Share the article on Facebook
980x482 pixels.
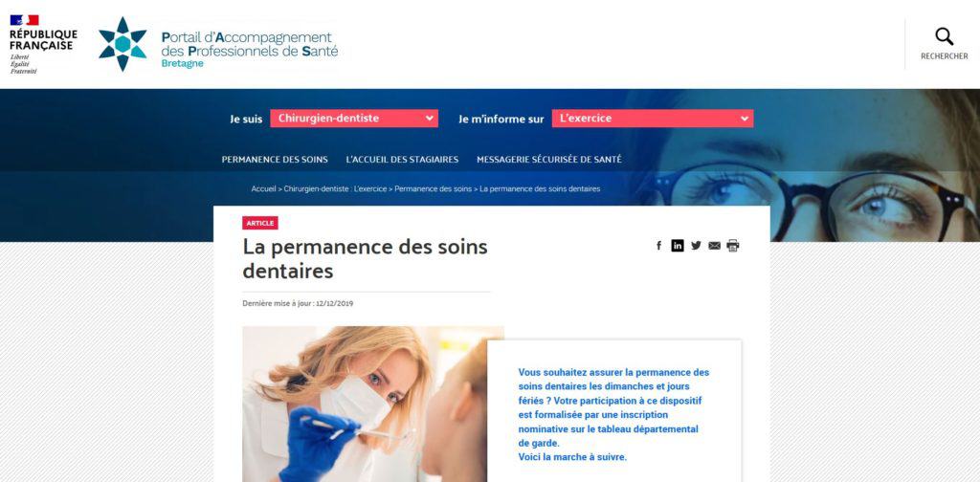click(x=658, y=246)
